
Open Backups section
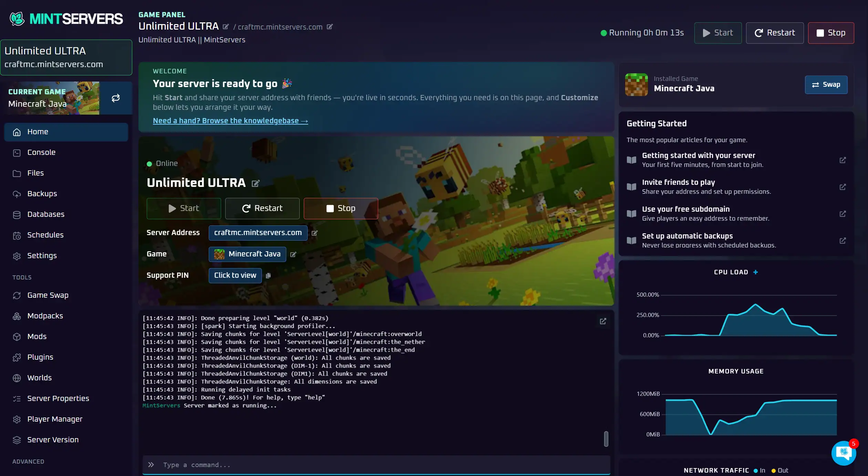[66, 194]
